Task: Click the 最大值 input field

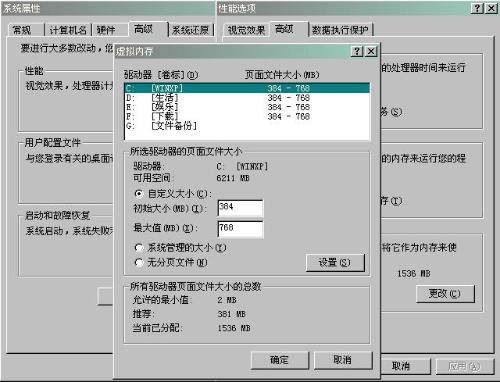Action: point(240,229)
